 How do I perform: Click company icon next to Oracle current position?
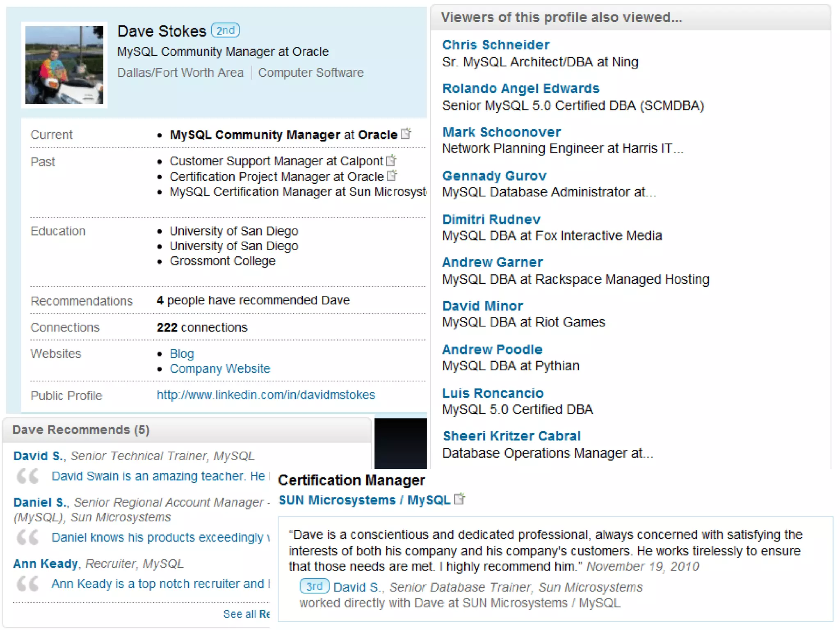pos(405,133)
